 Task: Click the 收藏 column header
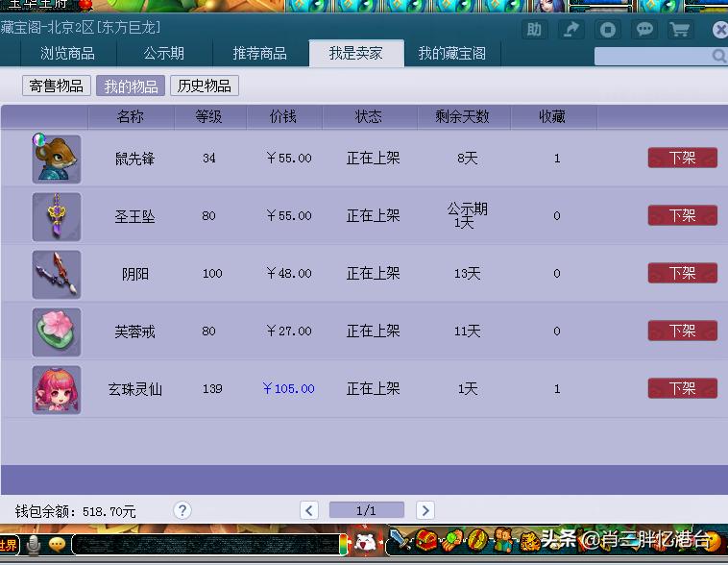click(552, 116)
